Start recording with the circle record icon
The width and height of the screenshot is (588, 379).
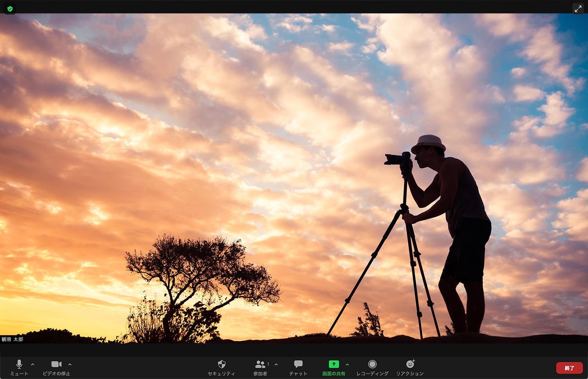pos(372,364)
